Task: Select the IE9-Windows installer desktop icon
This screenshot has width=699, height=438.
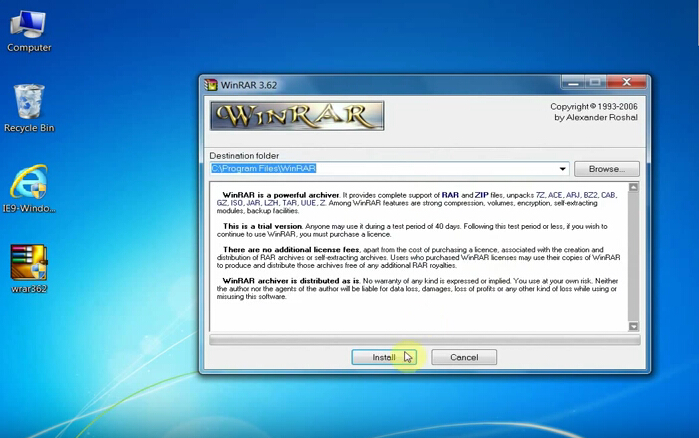Action: coord(29,188)
